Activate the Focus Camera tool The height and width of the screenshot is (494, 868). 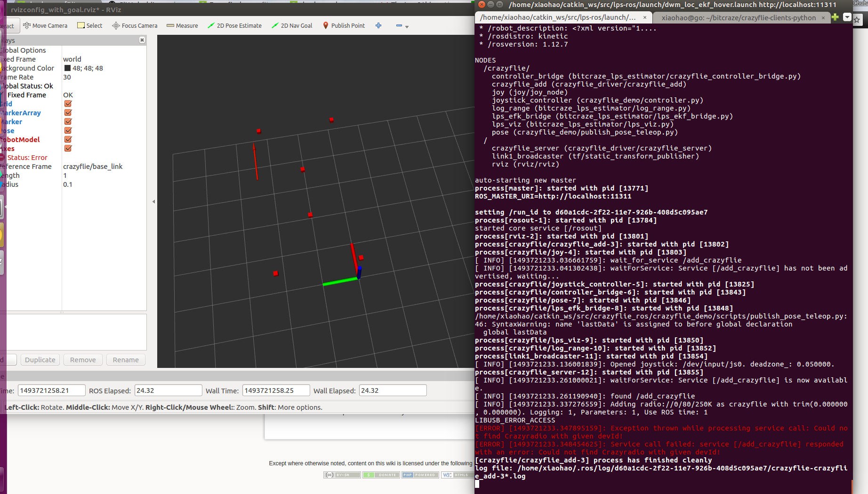pos(135,25)
